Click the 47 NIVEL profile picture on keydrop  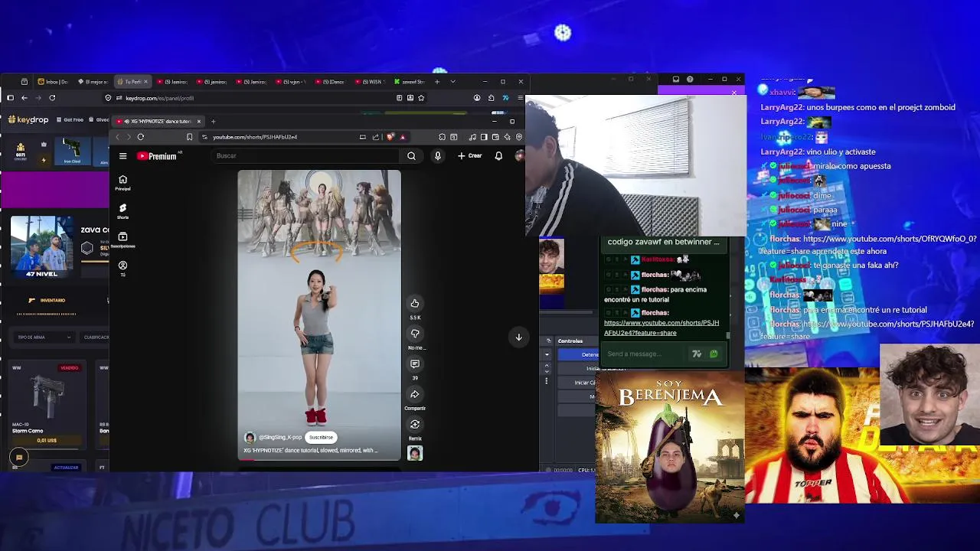coord(42,246)
